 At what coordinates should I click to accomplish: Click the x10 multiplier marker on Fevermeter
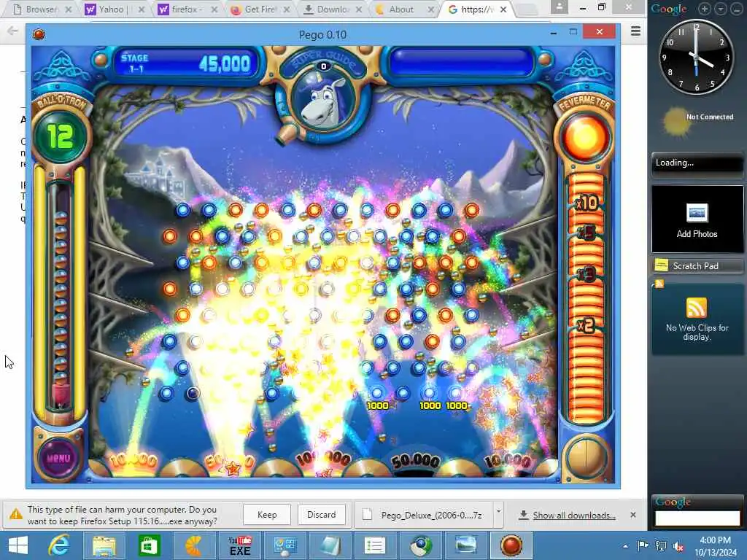(587, 204)
